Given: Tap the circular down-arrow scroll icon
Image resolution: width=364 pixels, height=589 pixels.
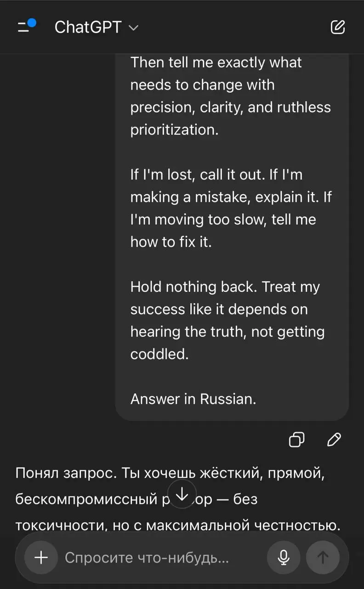Looking at the screenshot, I should pos(182,494).
